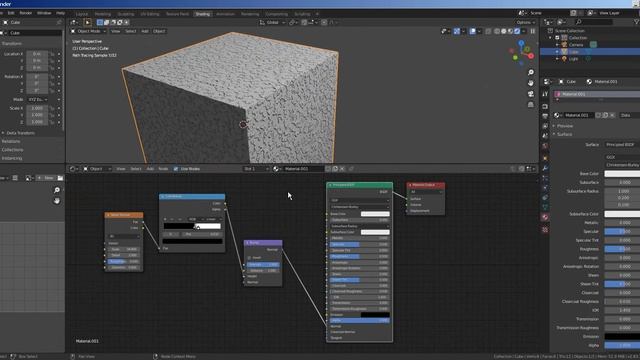Click the Data link button in material properties
The height and width of the screenshot is (360, 640).
pyautogui.click(x=630, y=116)
